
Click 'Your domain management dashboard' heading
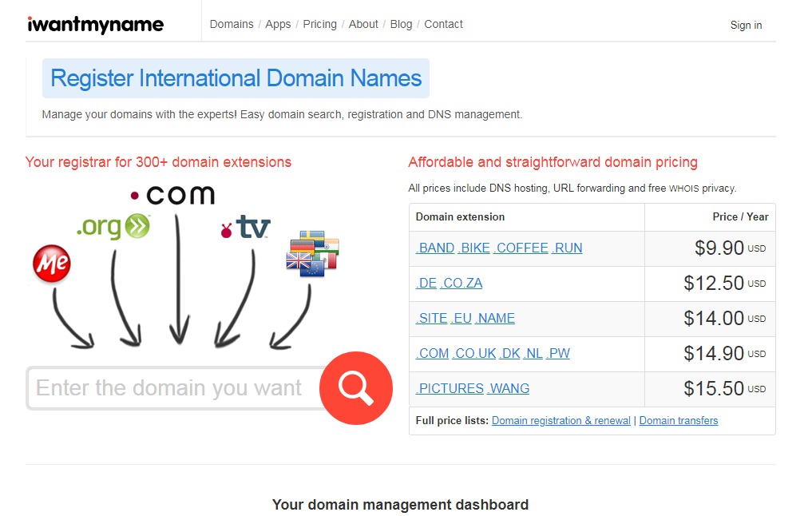click(400, 505)
